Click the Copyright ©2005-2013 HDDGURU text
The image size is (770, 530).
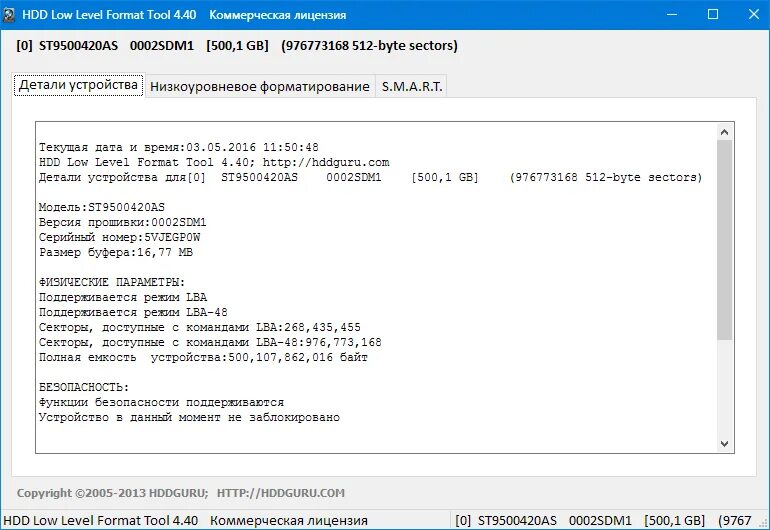[112, 493]
